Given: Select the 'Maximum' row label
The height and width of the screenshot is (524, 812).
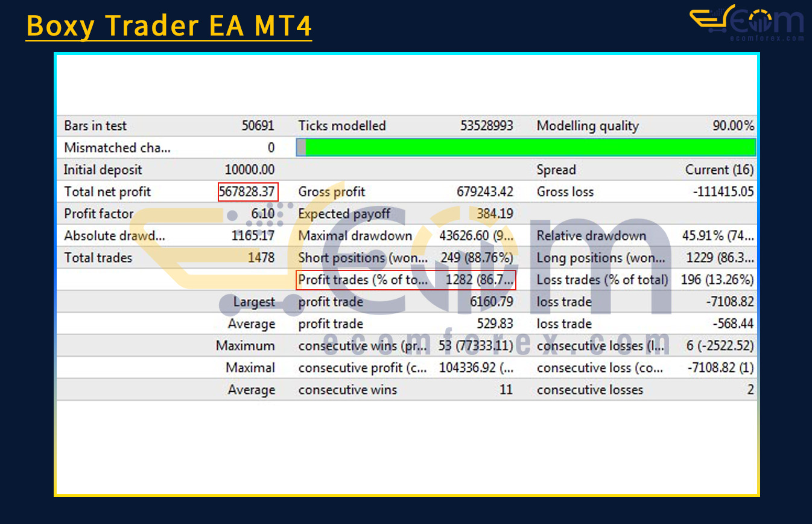Looking at the screenshot, I should point(246,346).
